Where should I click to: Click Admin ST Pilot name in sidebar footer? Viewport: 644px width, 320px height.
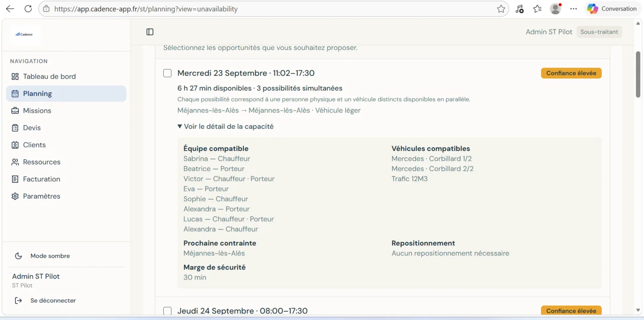tap(36, 276)
